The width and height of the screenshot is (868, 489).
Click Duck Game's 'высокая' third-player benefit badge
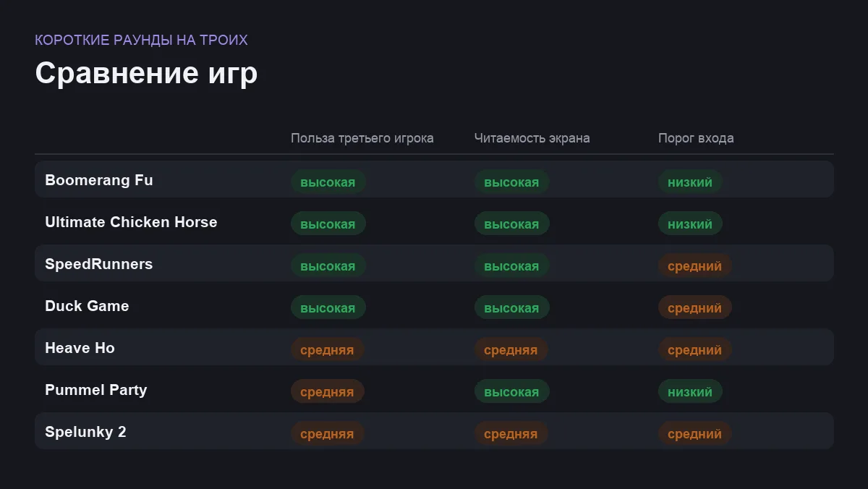(328, 308)
